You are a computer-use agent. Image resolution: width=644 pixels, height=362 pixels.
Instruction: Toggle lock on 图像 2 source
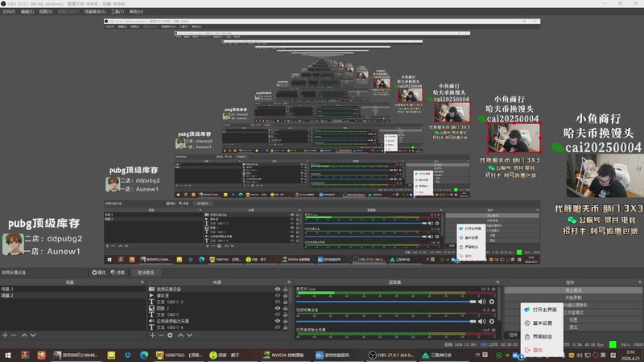[x=285, y=308]
